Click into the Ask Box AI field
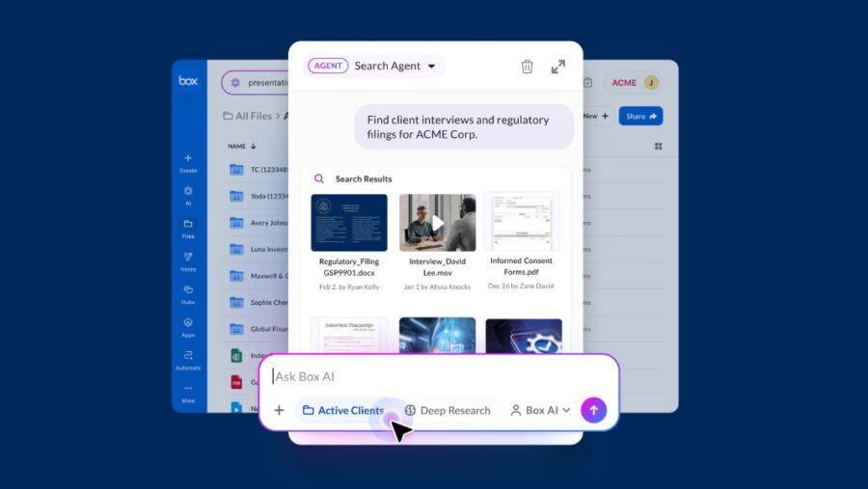The image size is (868, 489). (x=437, y=376)
